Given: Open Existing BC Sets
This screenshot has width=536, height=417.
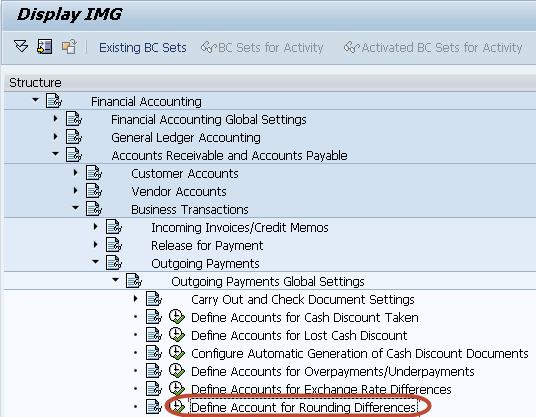Looking at the screenshot, I should click(x=143, y=48).
